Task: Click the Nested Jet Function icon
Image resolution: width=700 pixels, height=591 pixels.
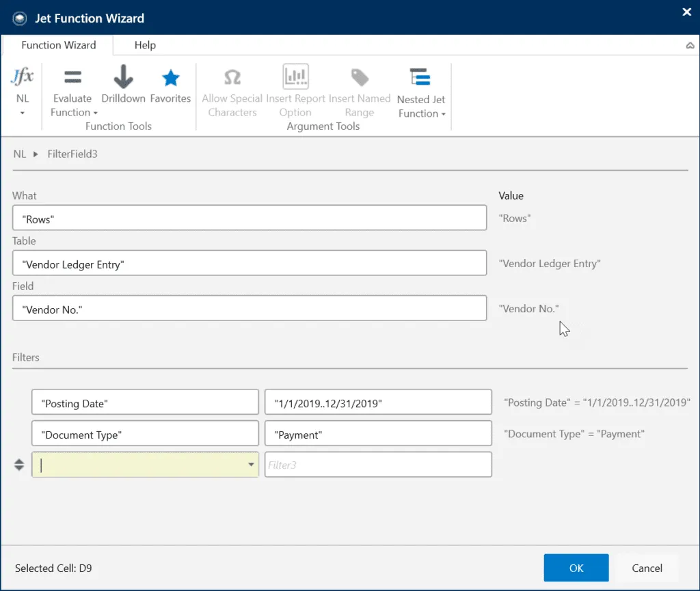Action: (x=421, y=78)
